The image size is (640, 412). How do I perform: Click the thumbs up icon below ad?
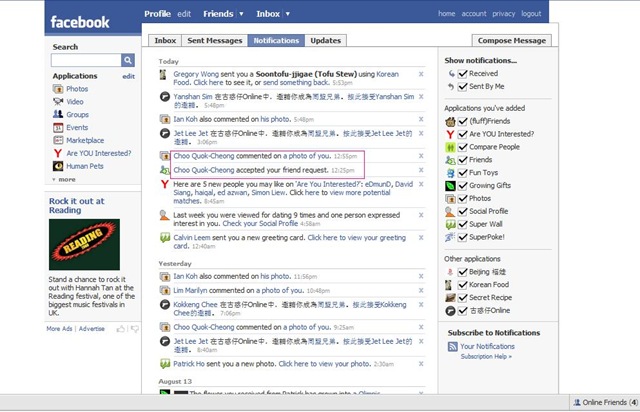[x=121, y=328]
